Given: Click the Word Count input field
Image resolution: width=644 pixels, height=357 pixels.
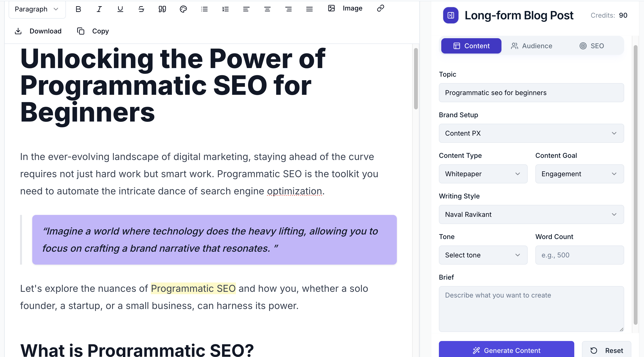Looking at the screenshot, I should coord(580,255).
